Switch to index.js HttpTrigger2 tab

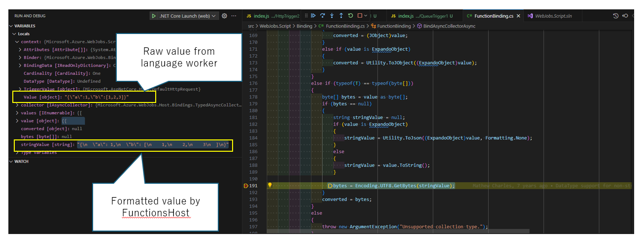pyautogui.click(x=272, y=16)
